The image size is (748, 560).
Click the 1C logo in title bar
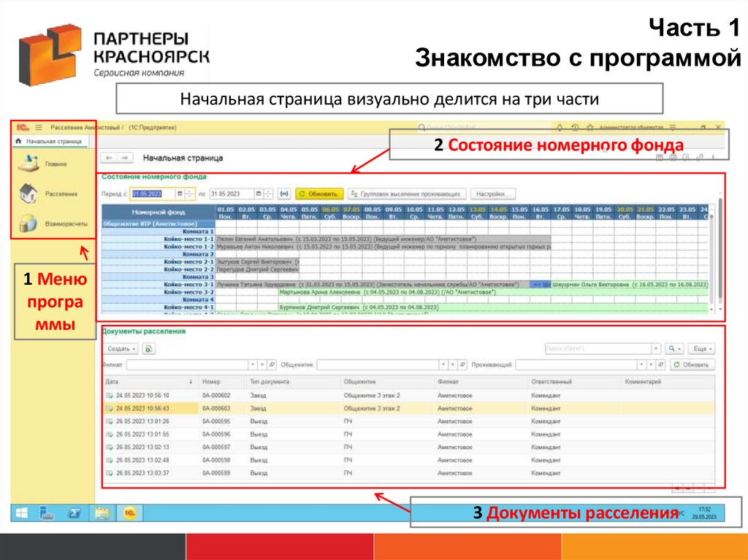point(22,127)
